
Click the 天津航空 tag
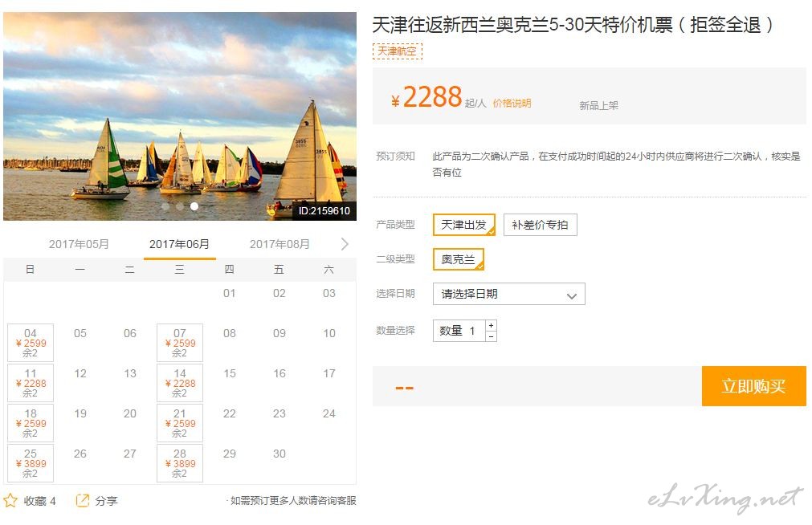pos(398,51)
